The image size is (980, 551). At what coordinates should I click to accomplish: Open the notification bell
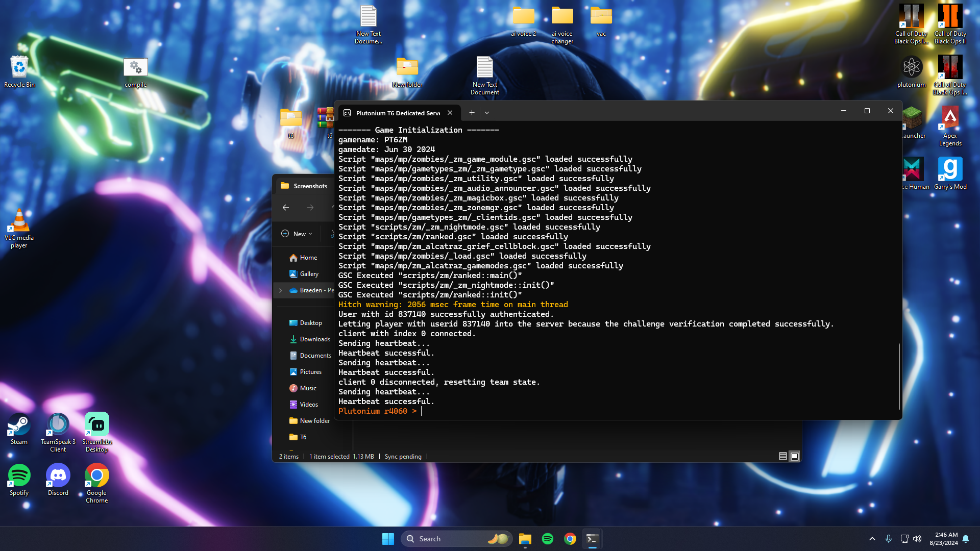tap(966, 539)
